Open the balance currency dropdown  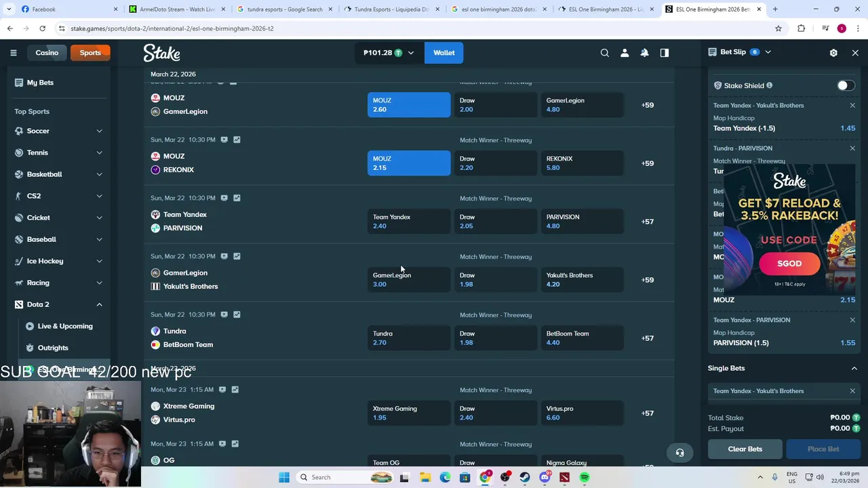(389, 52)
